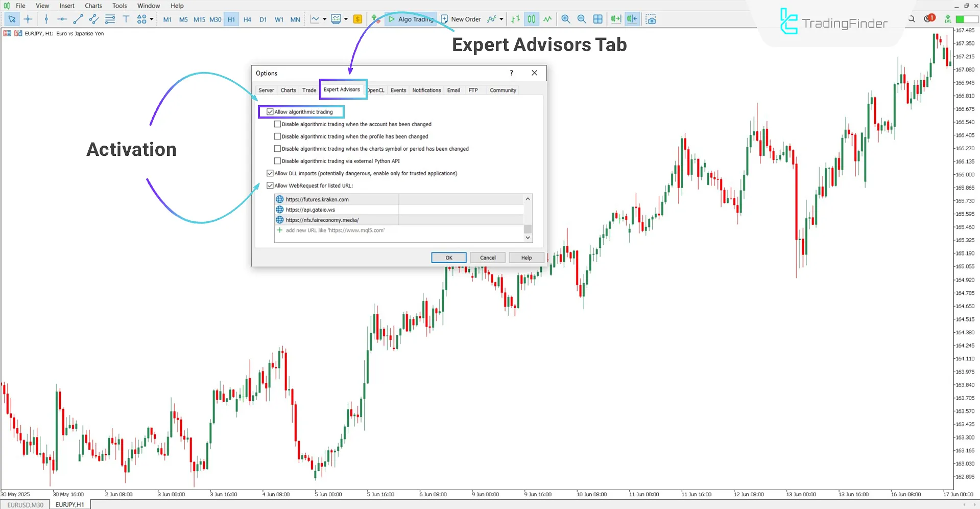Expand the indicators list dropdown arrow
The image size is (980, 509).
pos(501,19)
